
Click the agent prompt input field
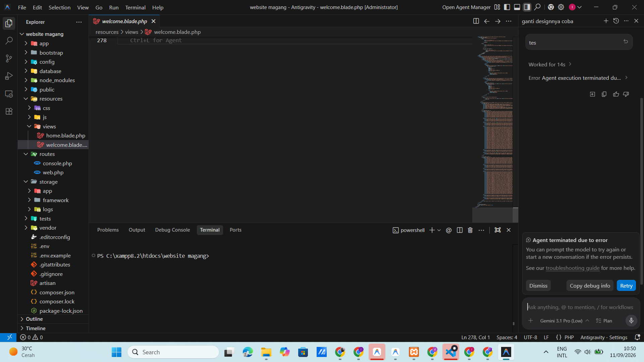tap(580, 307)
